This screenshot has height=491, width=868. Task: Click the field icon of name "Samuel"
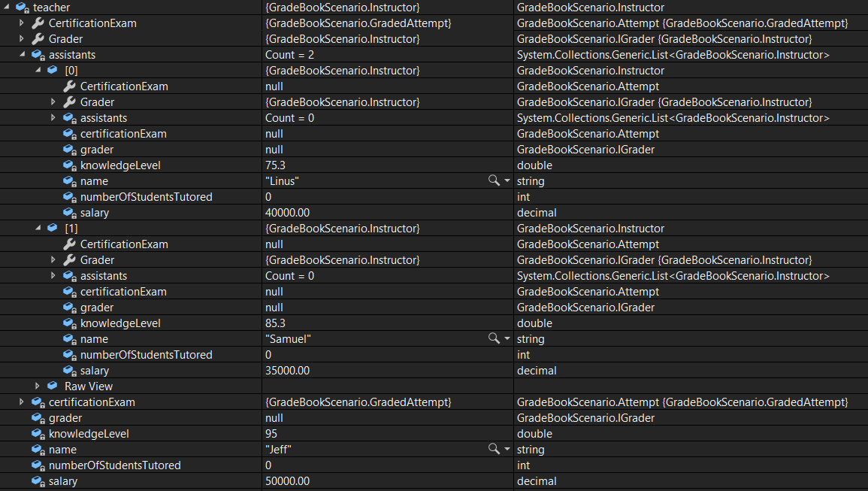coord(70,339)
